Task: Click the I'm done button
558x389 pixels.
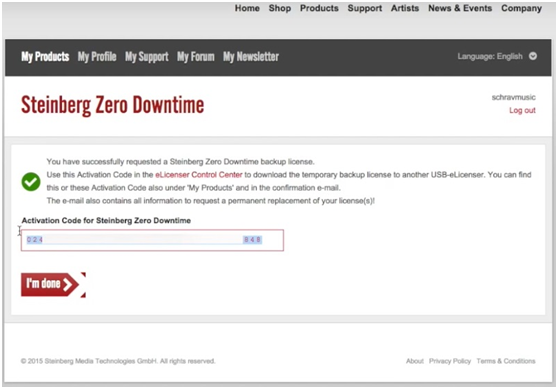Action: click(50, 284)
